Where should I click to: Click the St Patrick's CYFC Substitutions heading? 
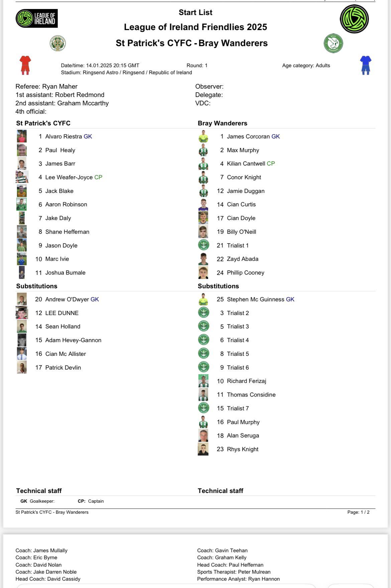[x=37, y=286]
